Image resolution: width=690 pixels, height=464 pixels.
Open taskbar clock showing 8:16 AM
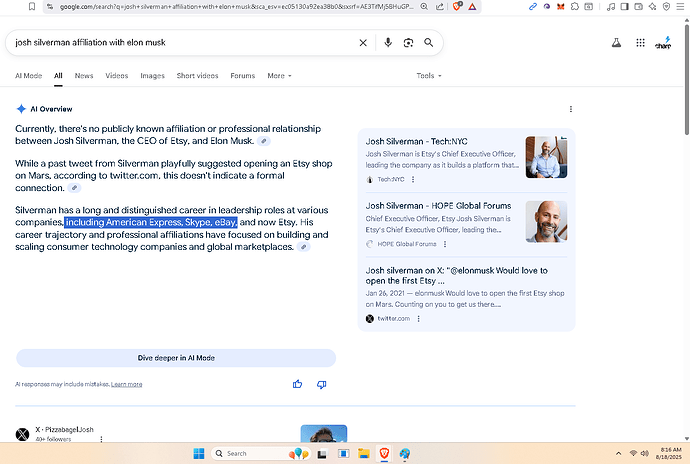[x=670, y=453]
